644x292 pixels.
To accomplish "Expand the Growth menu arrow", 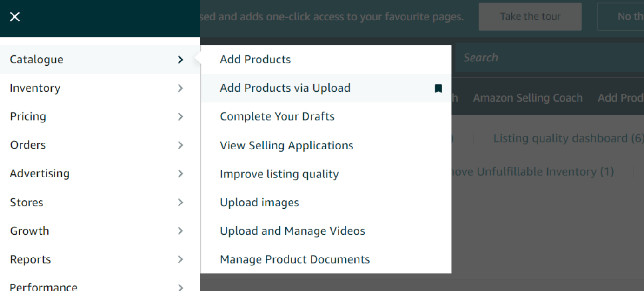I will click(180, 231).
